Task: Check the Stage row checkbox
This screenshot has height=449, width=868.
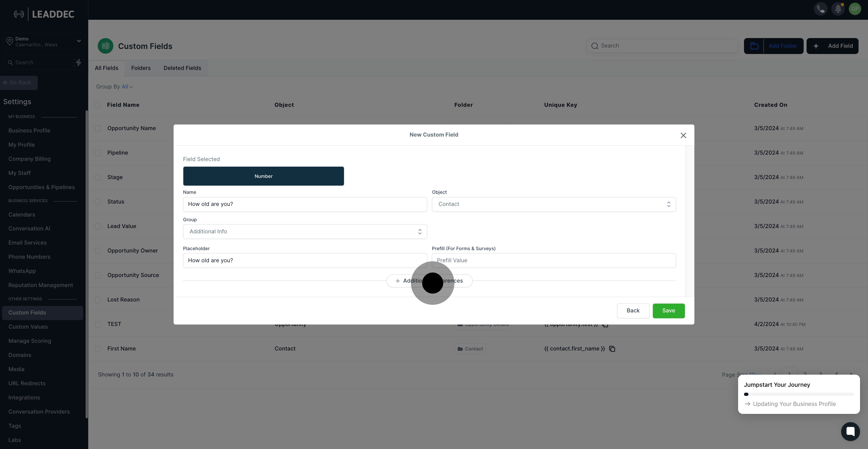Action: click(x=98, y=177)
